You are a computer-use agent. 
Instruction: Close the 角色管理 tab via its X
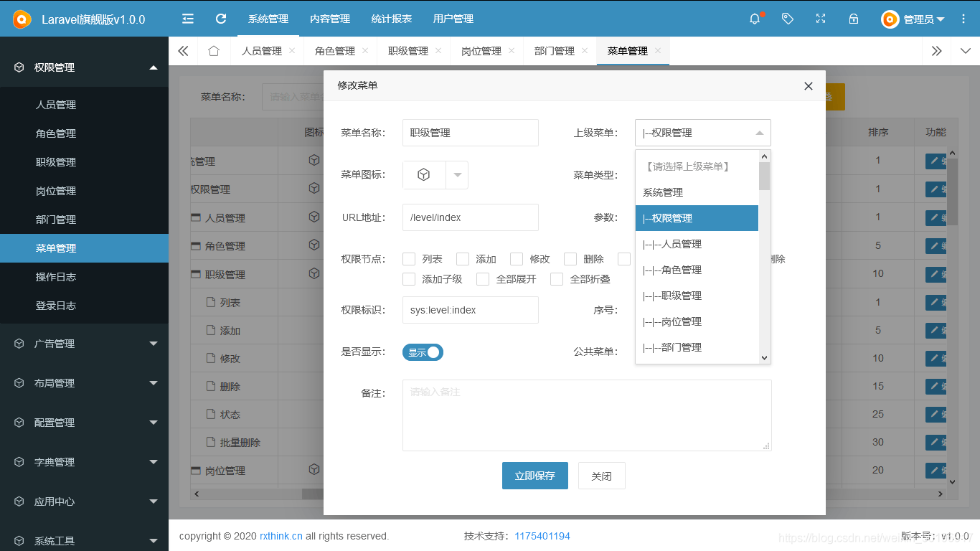[x=365, y=51]
